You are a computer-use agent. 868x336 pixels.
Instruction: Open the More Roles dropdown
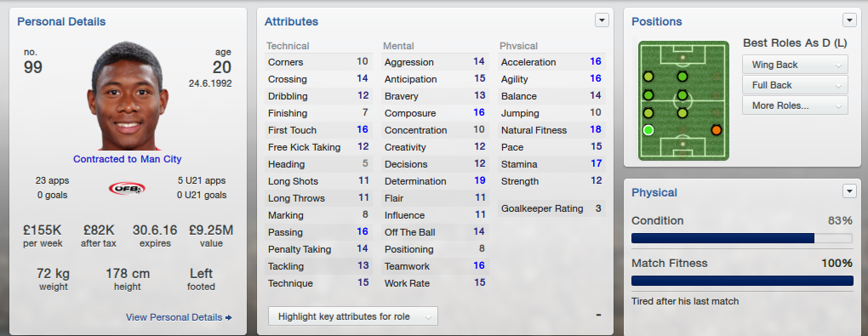pos(795,105)
